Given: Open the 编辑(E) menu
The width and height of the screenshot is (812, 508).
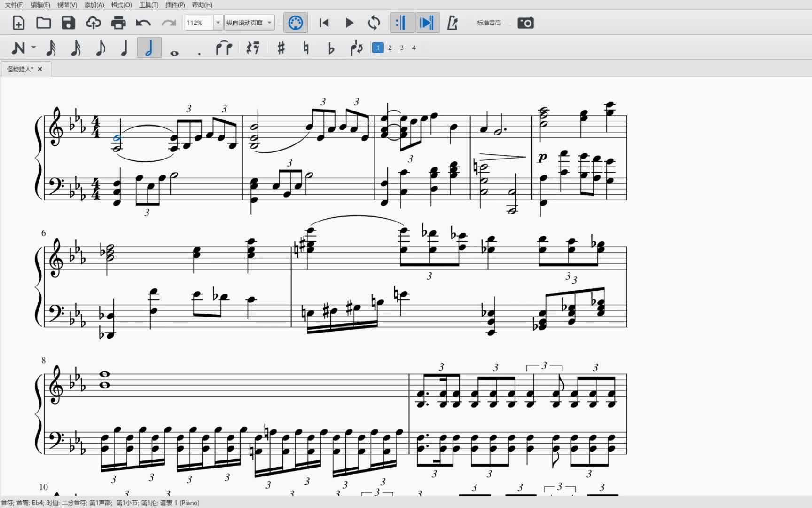Looking at the screenshot, I should 40,5.
